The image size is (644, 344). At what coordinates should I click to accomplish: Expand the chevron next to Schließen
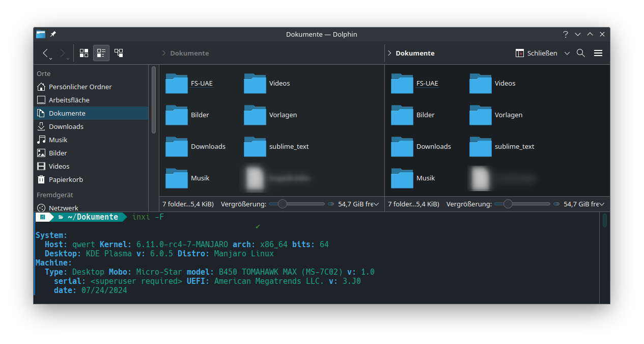point(567,53)
